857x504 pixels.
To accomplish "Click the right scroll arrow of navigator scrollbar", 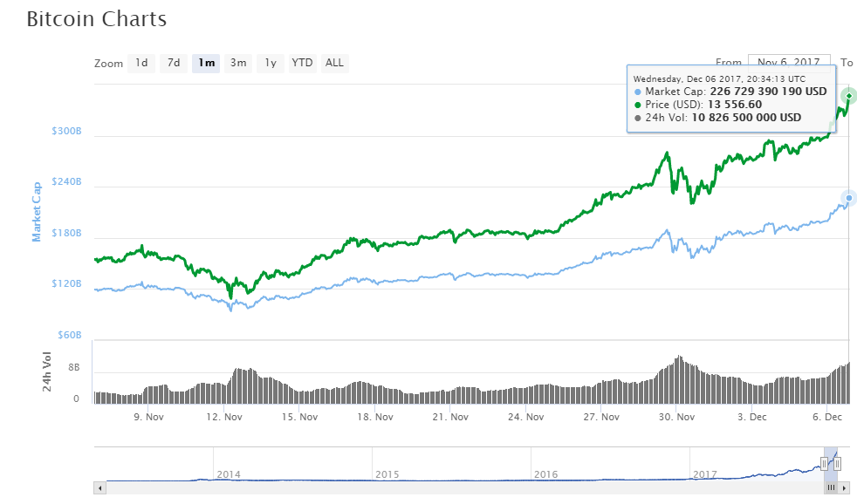I will click(843, 488).
